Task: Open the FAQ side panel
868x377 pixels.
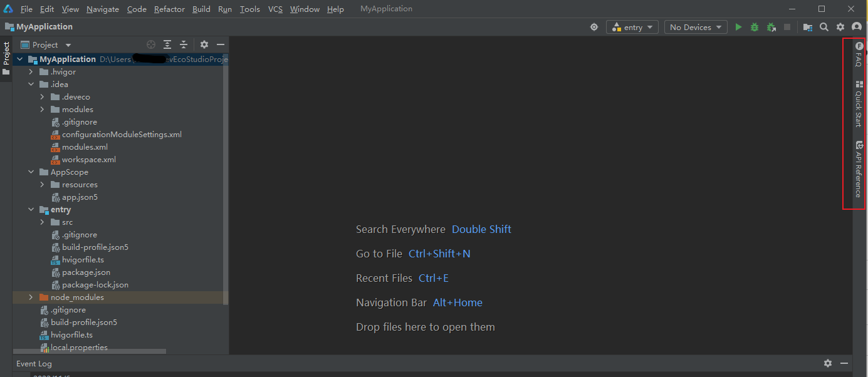Action: 859,54
